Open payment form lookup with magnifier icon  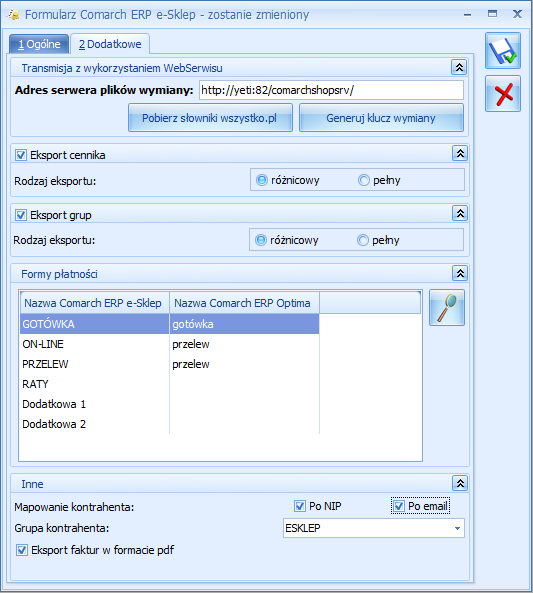(x=447, y=307)
